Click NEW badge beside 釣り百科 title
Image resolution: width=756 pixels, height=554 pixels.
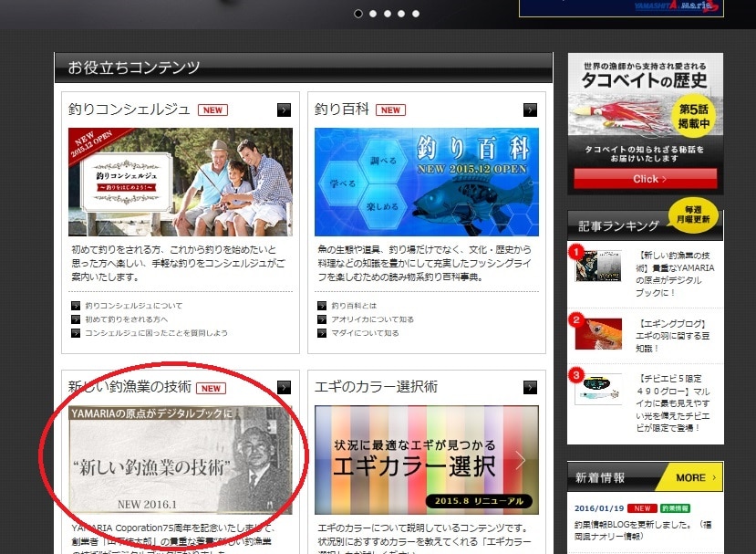pyautogui.click(x=390, y=110)
